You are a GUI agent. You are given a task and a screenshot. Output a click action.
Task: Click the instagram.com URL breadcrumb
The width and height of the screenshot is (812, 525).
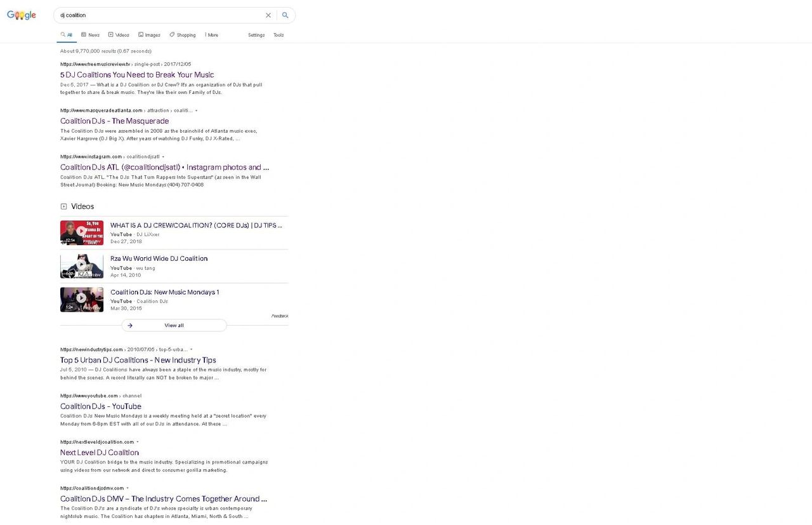pyautogui.click(x=110, y=156)
